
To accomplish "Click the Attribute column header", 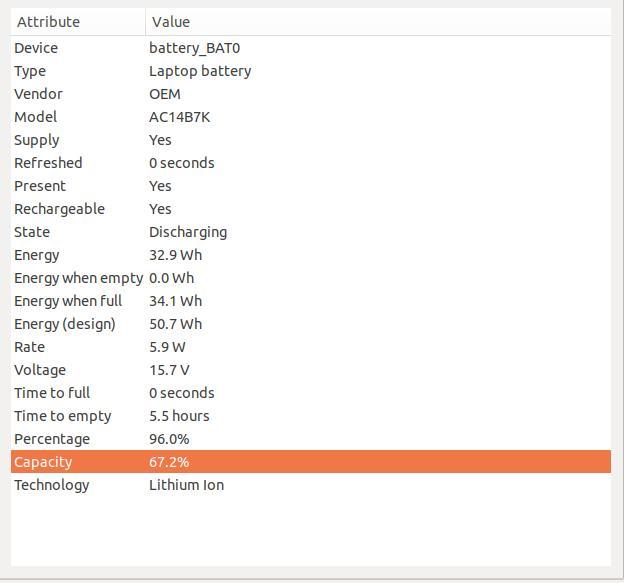I will 78,22.
